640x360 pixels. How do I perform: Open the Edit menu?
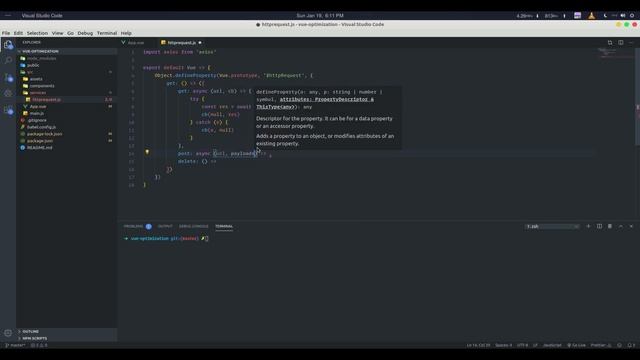pyautogui.click(x=18, y=33)
